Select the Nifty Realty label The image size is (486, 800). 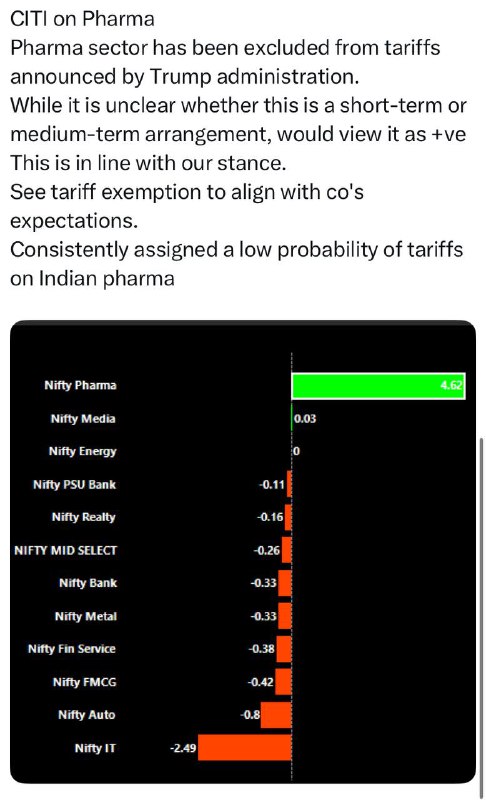84,517
